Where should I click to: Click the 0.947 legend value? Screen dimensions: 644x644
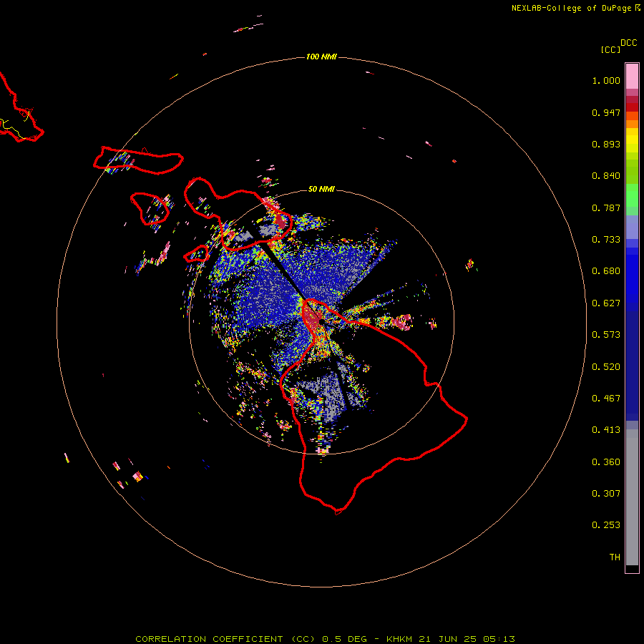click(x=606, y=112)
